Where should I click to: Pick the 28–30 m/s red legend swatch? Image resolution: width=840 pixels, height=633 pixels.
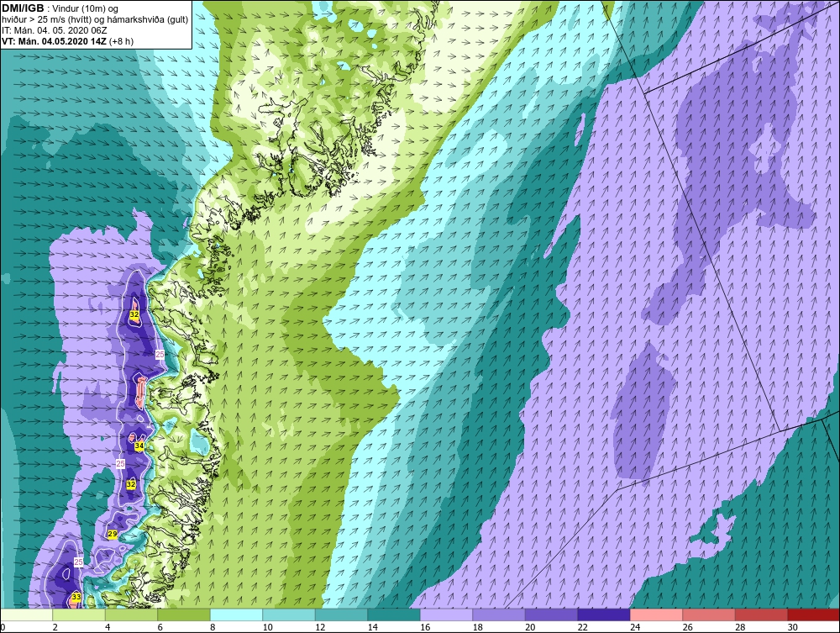click(761, 615)
